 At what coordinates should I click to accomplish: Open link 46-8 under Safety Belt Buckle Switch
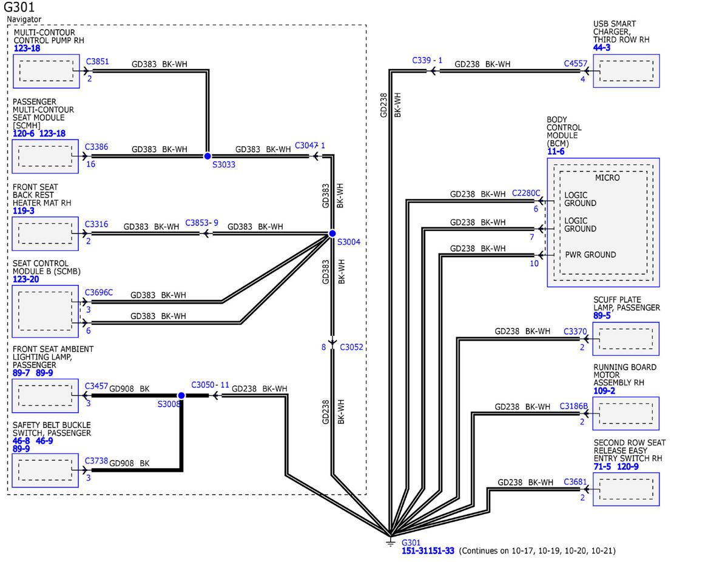22,441
